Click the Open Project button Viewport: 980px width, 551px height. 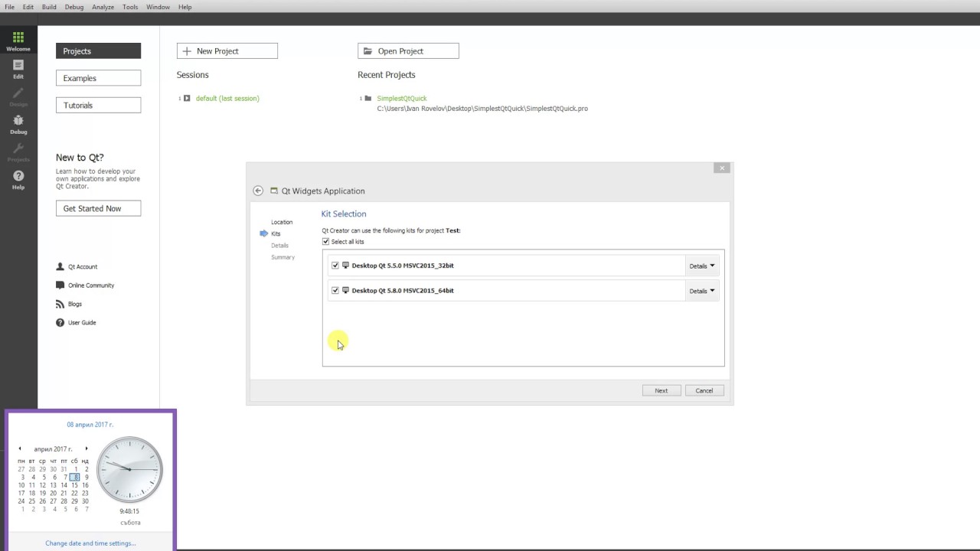coord(408,51)
